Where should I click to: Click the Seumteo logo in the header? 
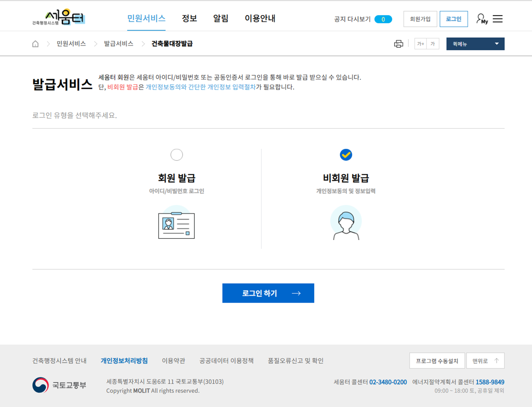[x=59, y=18]
